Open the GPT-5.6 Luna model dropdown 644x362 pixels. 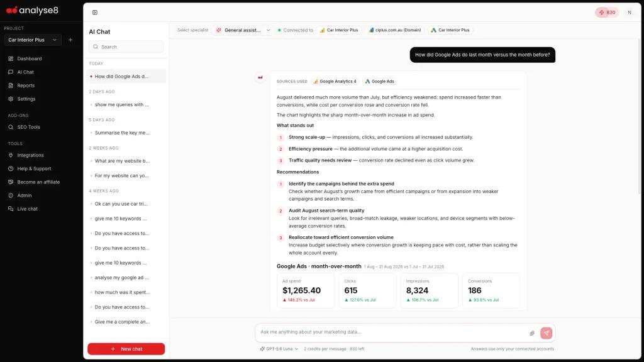tap(279, 349)
